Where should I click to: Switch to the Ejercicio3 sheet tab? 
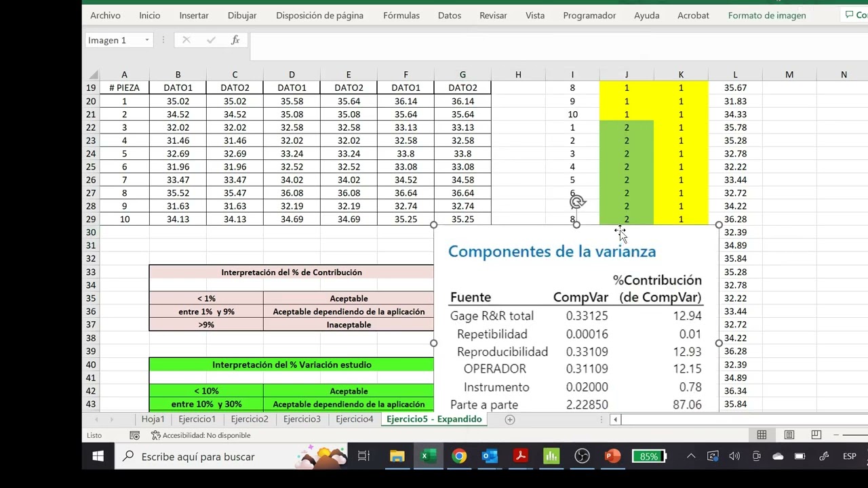[302, 419]
